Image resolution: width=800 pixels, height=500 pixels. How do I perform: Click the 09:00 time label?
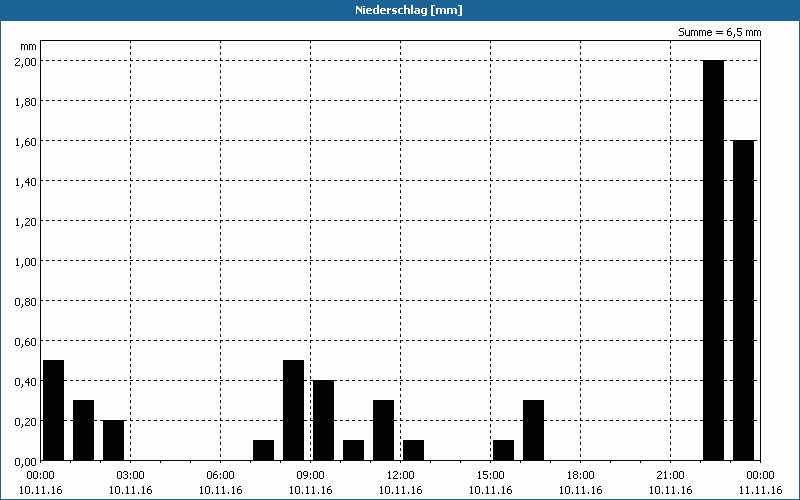310,476
